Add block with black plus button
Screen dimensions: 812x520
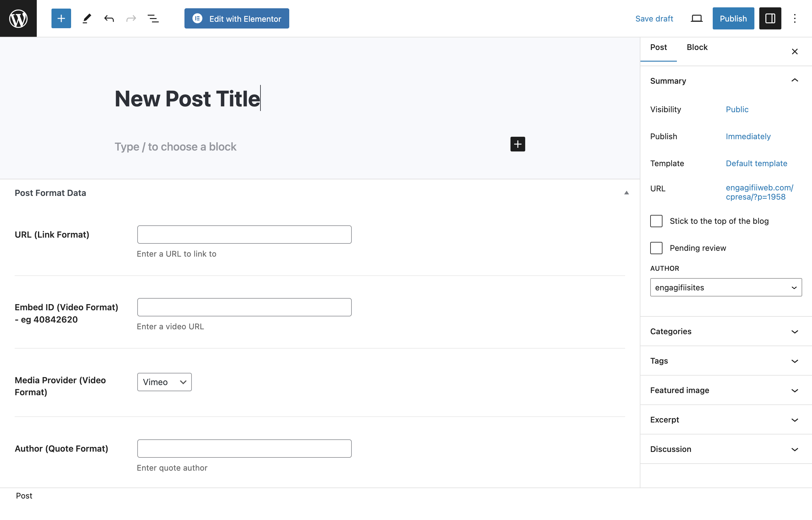click(518, 144)
